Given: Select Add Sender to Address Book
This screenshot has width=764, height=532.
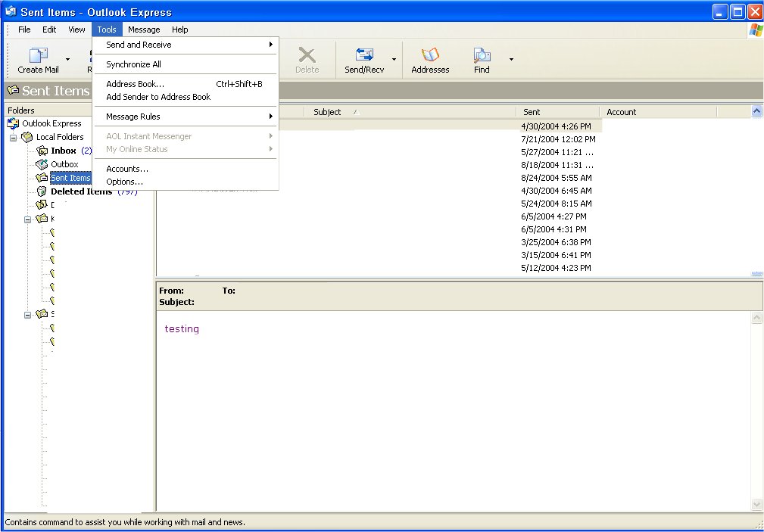Looking at the screenshot, I should [186, 97].
